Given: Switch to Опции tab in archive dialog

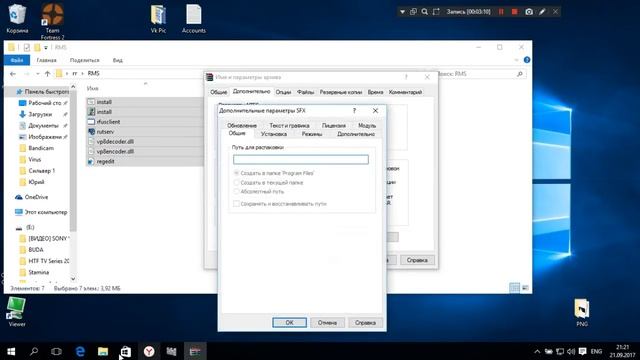Looking at the screenshot, I should click(x=283, y=92).
